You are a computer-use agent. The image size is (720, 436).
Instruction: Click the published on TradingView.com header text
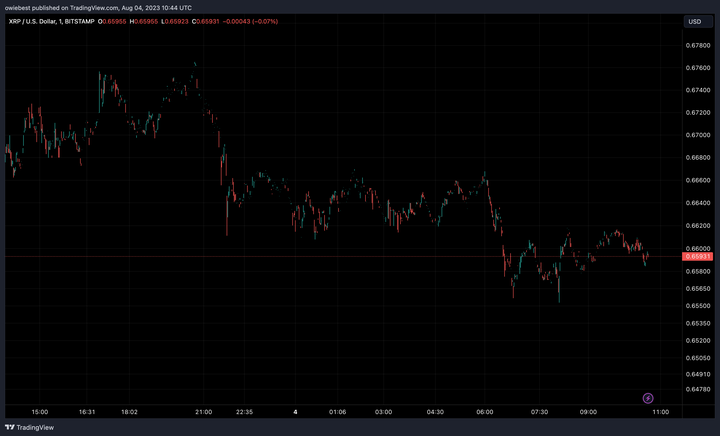98,8
